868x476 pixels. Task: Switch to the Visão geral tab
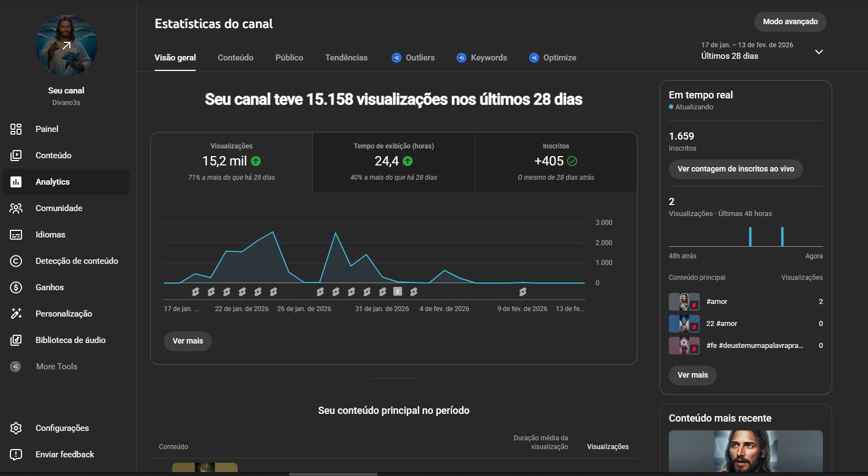tap(175, 58)
